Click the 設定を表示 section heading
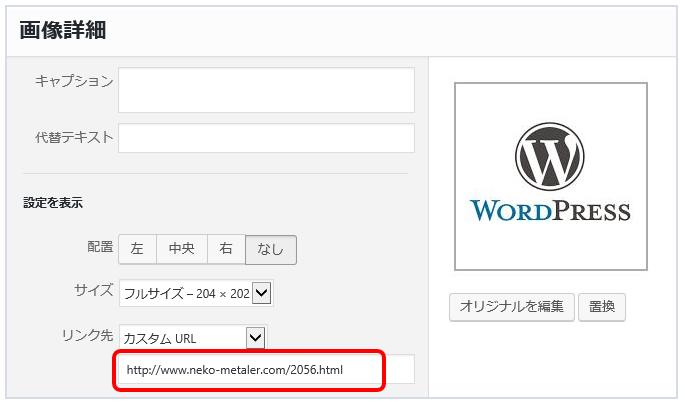Image resolution: width=685 pixels, height=404 pixels. click(53, 203)
